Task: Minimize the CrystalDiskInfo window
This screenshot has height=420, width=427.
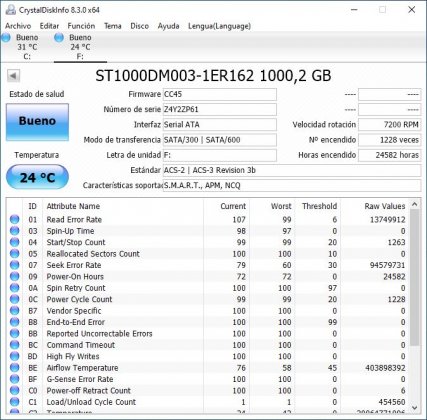Action: pos(354,10)
